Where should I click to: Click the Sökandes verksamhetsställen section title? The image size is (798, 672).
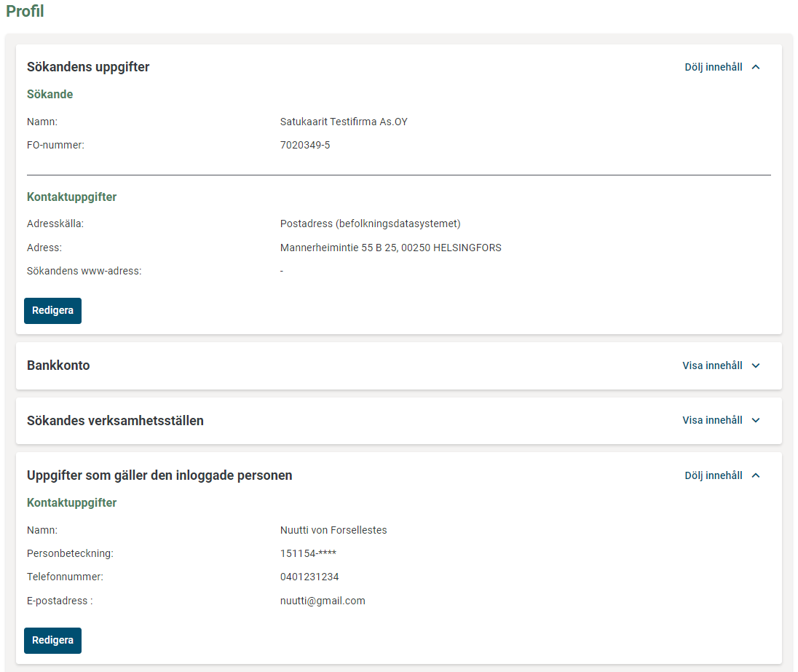point(115,421)
